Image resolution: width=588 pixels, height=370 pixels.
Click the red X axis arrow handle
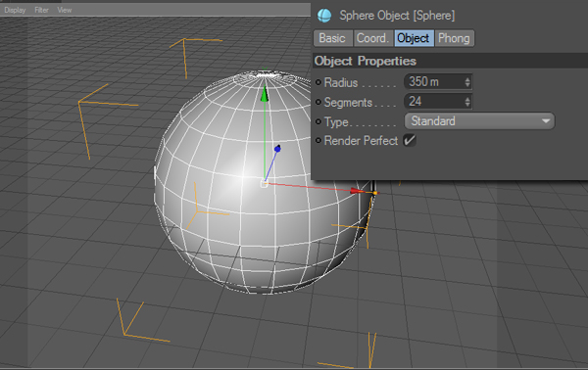pos(357,191)
